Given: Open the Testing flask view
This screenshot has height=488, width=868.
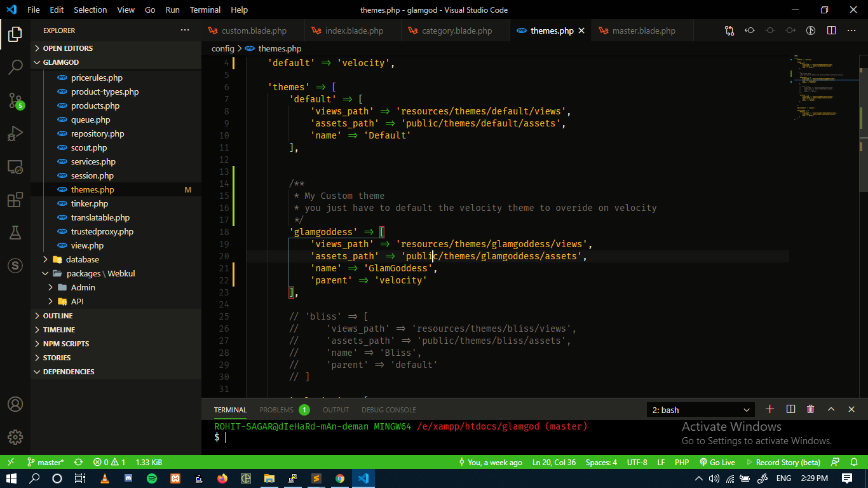Looking at the screenshot, I should pyautogui.click(x=15, y=233).
